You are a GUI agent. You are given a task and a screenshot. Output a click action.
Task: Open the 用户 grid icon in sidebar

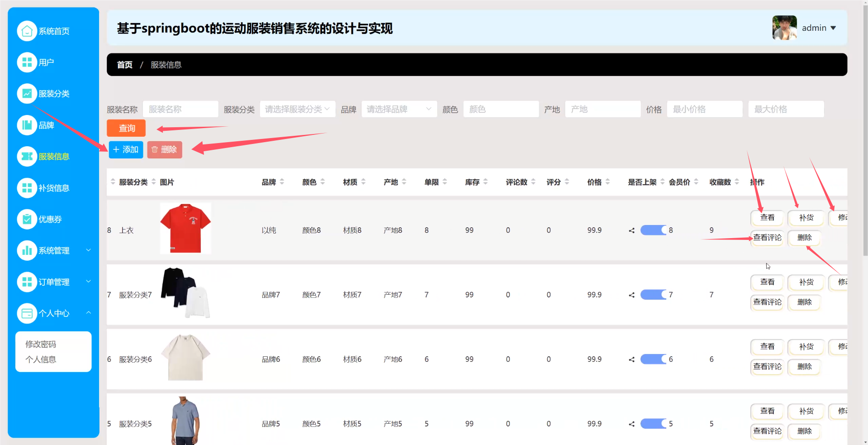[x=27, y=62]
